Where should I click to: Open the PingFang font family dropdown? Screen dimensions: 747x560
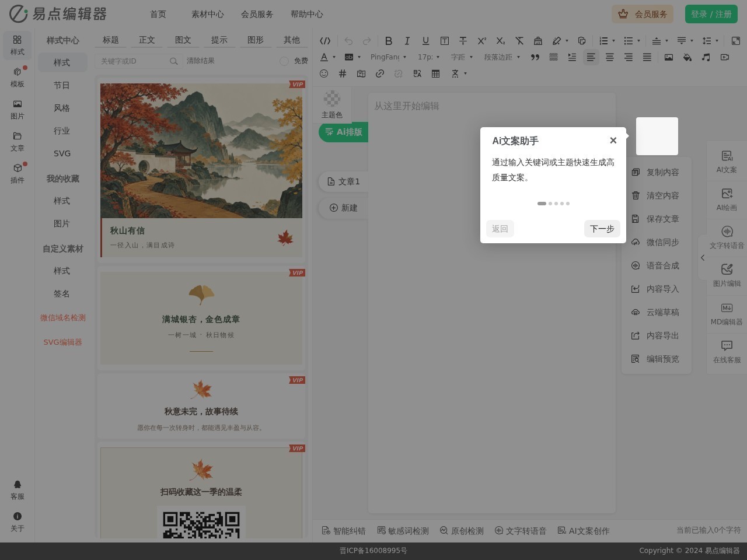tap(389, 57)
